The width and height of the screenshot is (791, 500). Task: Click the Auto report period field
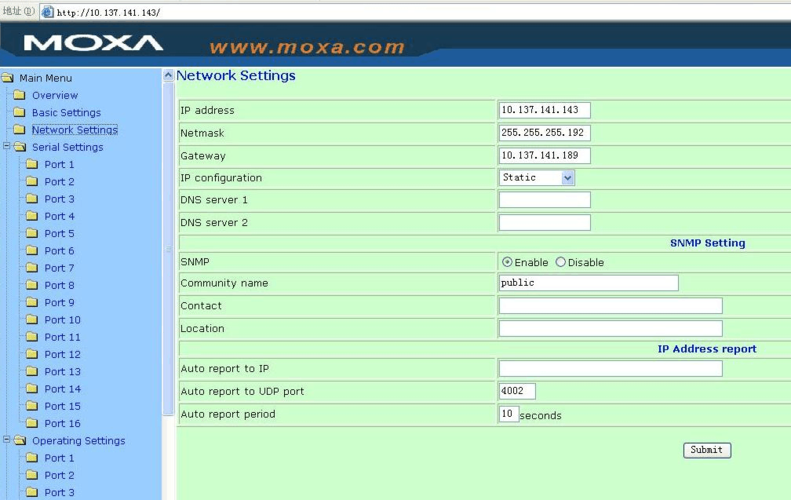508,414
